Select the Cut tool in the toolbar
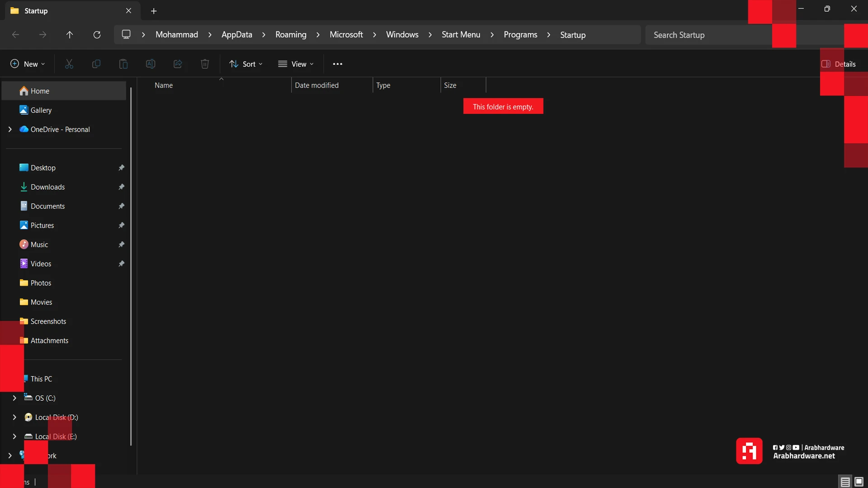 [x=69, y=64]
